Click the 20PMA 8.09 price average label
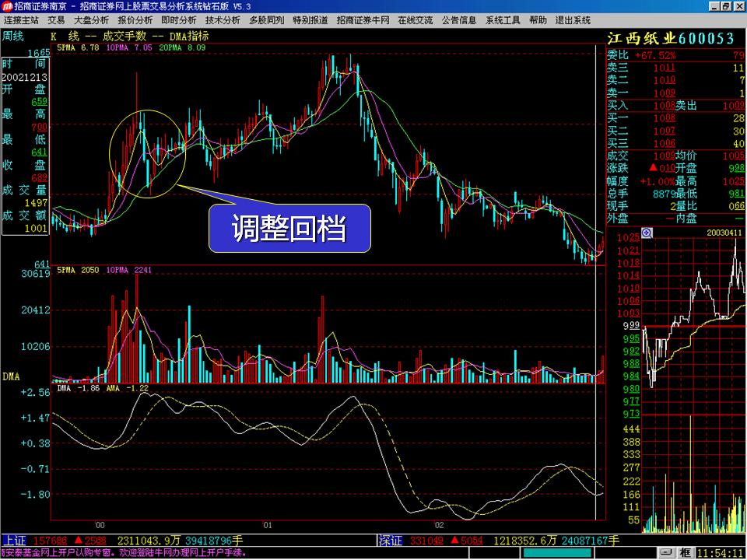 pos(182,47)
